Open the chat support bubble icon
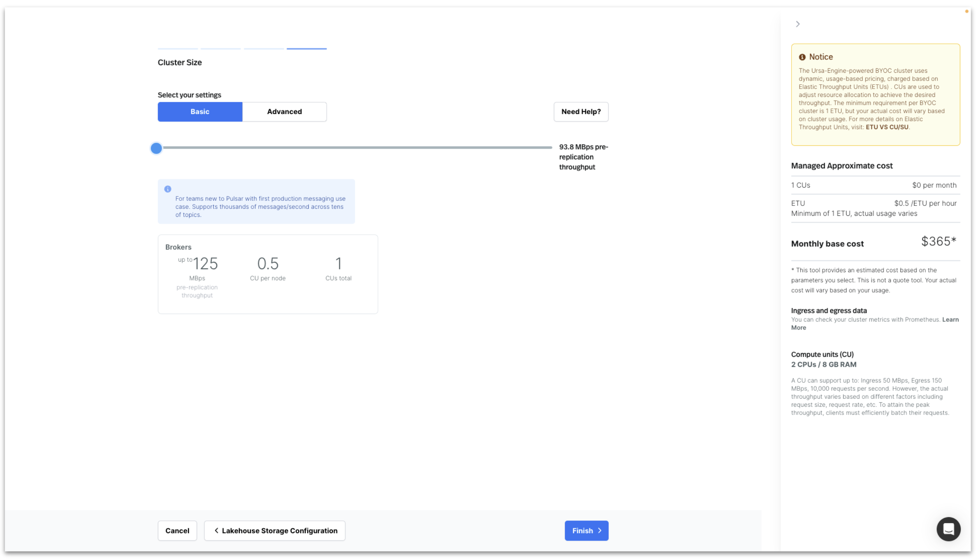 pyautogui.click(x=948, y=529)
